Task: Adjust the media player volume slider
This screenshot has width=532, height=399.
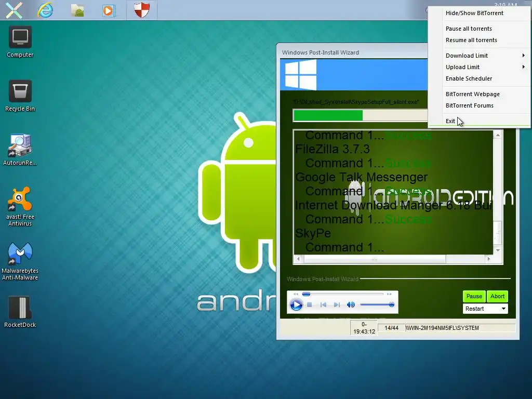Action: [377, 304]
